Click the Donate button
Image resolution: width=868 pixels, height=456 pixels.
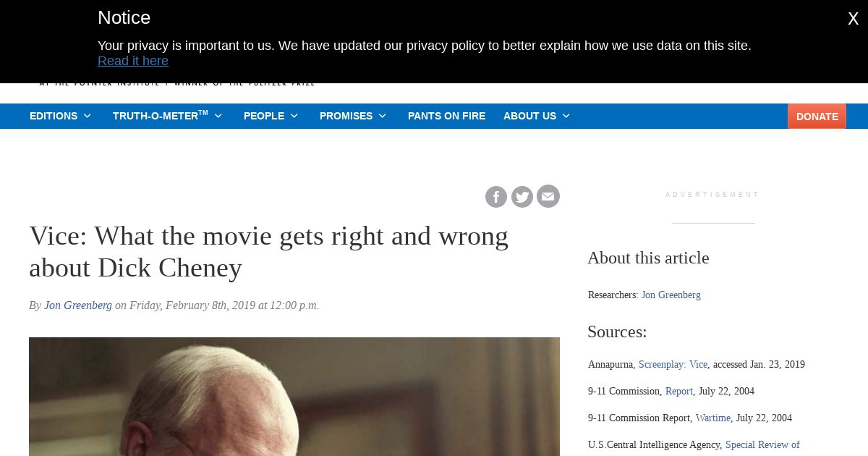(x=817, y=117)
